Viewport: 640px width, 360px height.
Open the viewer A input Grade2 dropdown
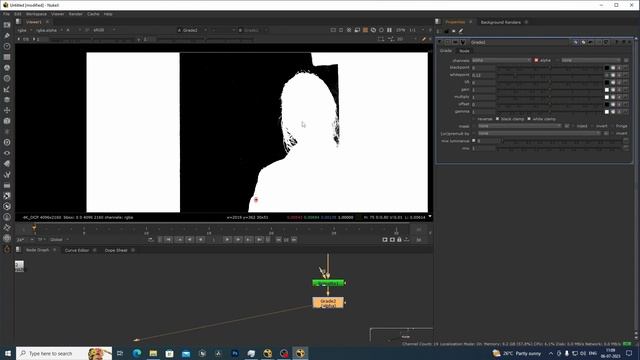pyautogui.click(x=192, y=30)
